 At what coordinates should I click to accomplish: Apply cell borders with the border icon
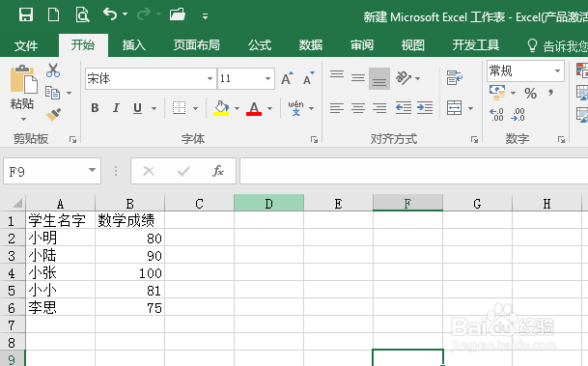pyautogui.click(x=179, y=108)
